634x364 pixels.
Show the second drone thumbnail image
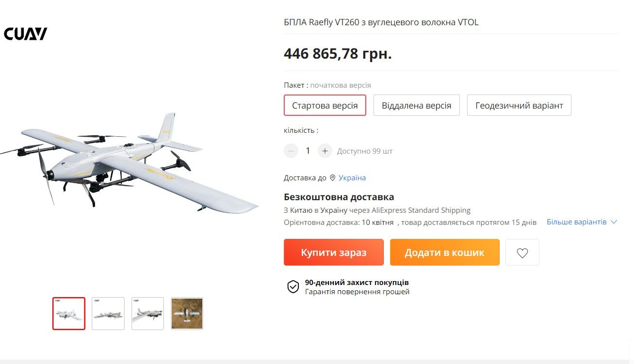point(108,314)
